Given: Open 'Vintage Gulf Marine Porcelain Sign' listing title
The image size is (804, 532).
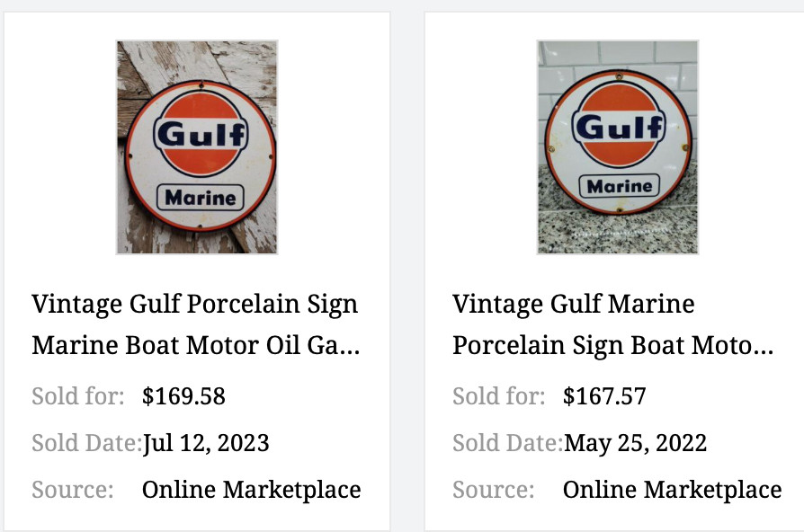Looking at the screenshot, I should point(612,324).
